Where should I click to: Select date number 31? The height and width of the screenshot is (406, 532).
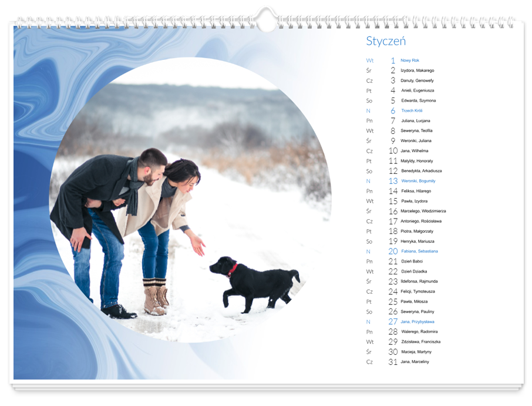pyautogui.click(x=393, y=362)
